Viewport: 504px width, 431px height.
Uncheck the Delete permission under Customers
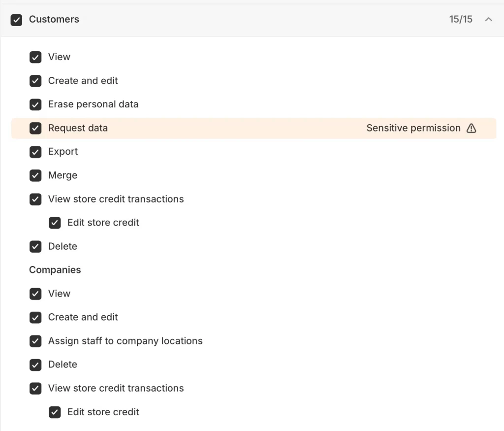35,246
